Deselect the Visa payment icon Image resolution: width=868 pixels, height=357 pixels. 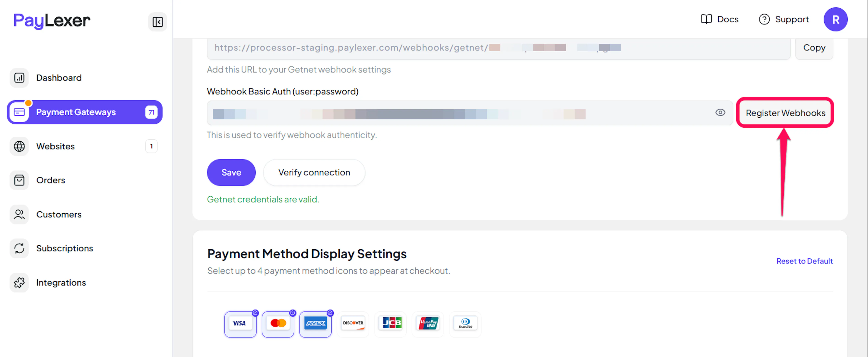[240, 324]
